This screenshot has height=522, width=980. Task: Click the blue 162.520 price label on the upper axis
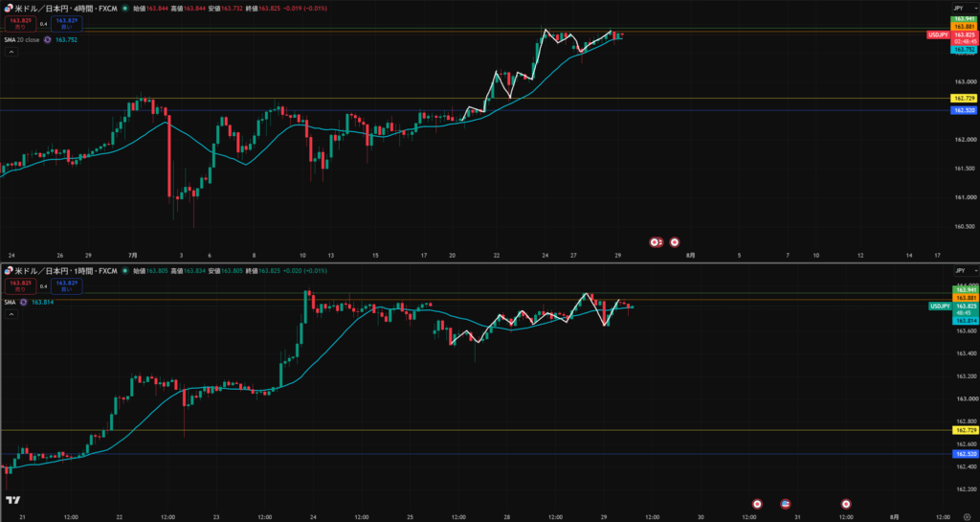[963, 110]
